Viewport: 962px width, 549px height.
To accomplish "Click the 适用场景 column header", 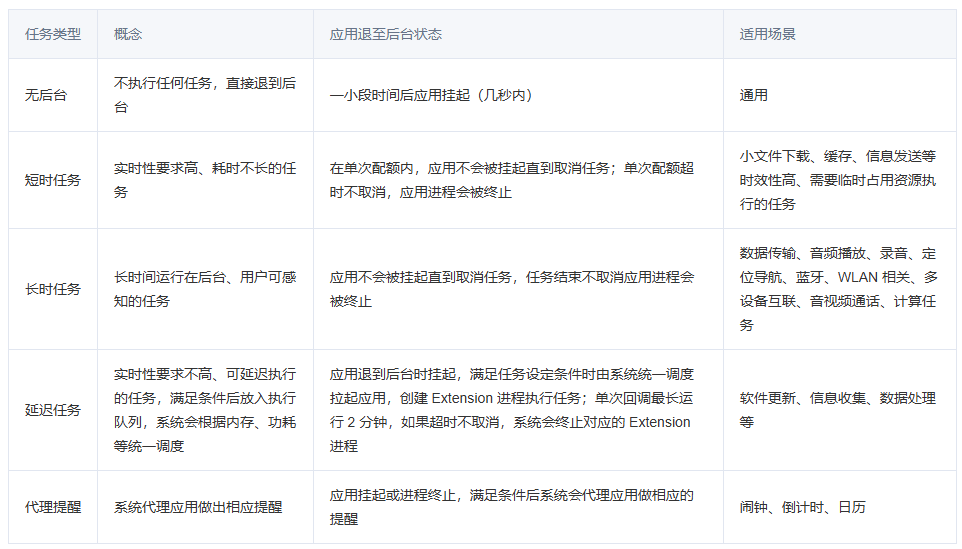I will coord(839,34).
